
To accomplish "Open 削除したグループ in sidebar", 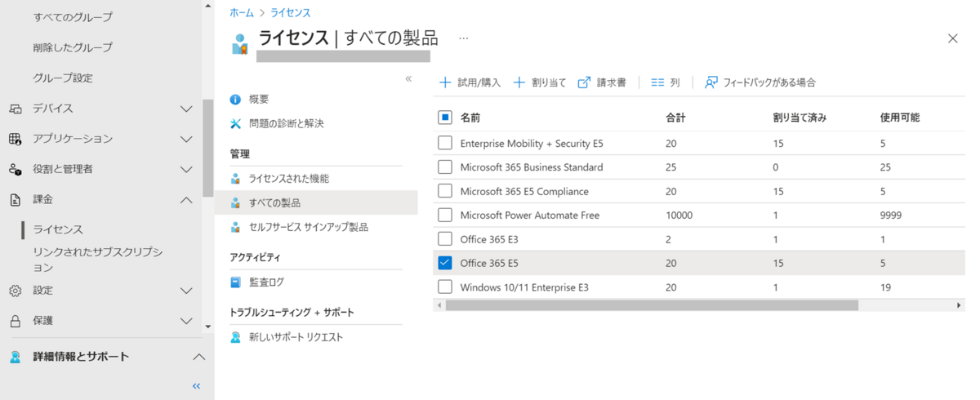I will coord(73,47).
